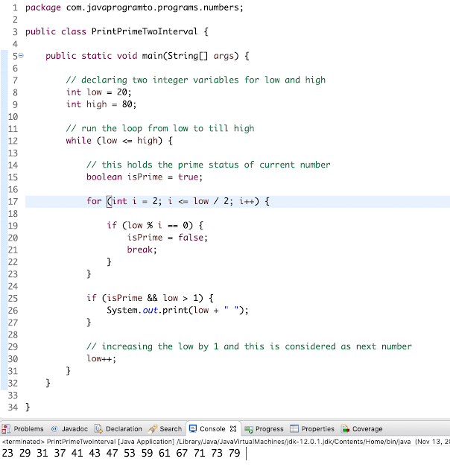450x476 pixels.
Task: Click the 'while (low <= high)' statement
Action: (119, 141)
